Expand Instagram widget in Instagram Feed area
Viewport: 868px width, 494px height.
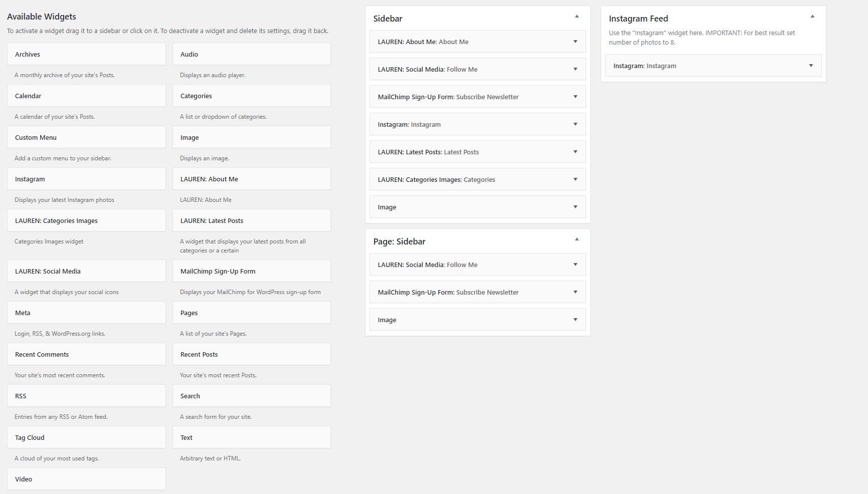point(811,66)
